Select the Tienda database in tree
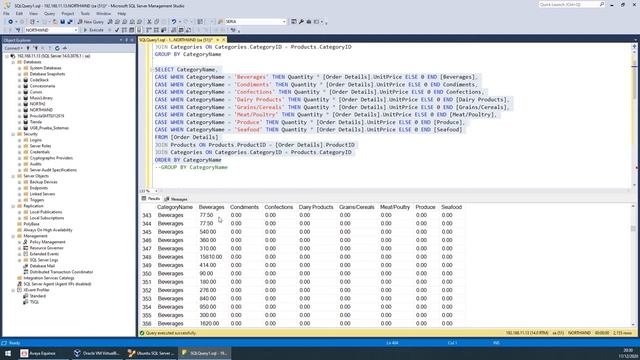The image size is (640, 360). [x=36, y=122]
